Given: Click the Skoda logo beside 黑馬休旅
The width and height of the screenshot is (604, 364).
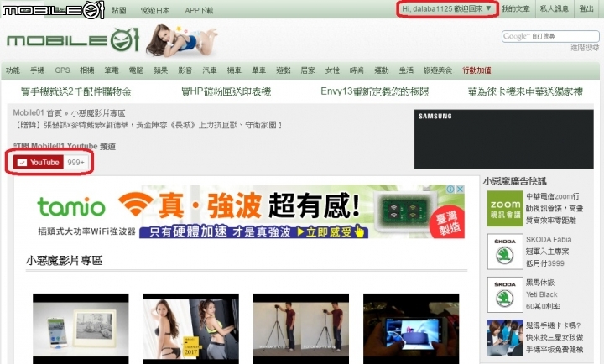Looking at the screenshot, I should tap(505, 294).
